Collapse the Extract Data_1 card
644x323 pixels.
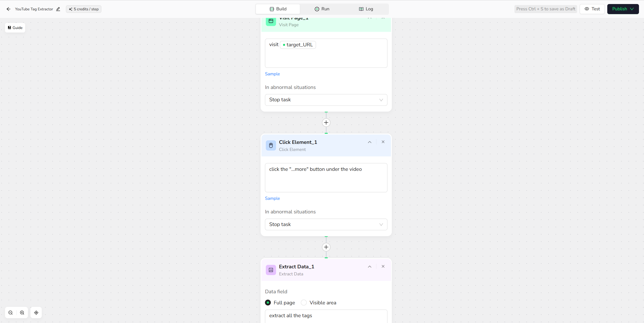pyautogui.click(x=370, y=267)
